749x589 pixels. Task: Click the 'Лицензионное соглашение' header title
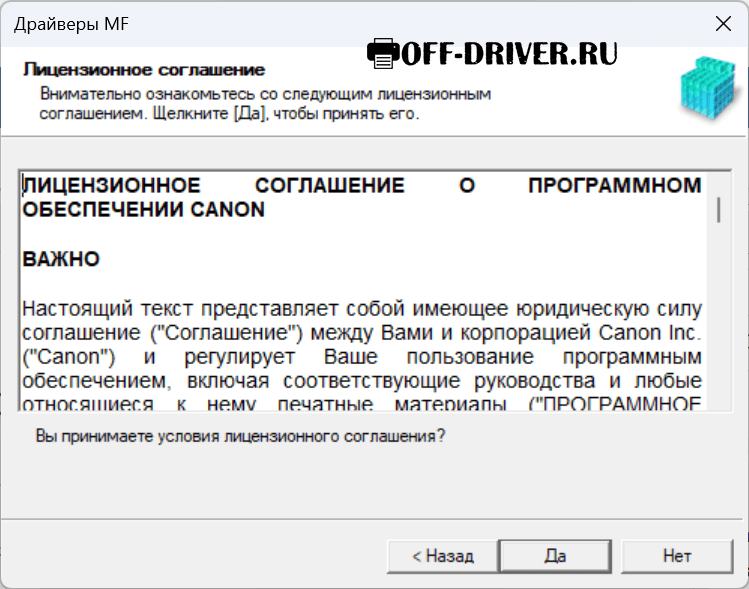click(x=144, y=70)
